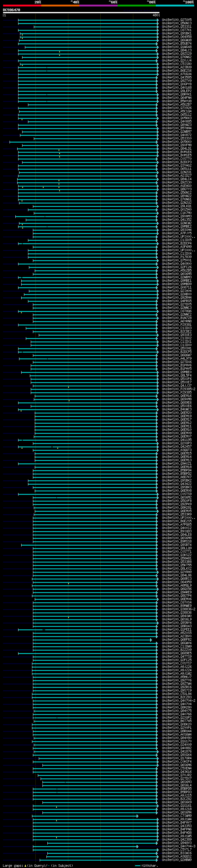The height and width of the screenshot is (868, 197).
Task: Click the green ~80% identity color segment
Action: point(137,6)
